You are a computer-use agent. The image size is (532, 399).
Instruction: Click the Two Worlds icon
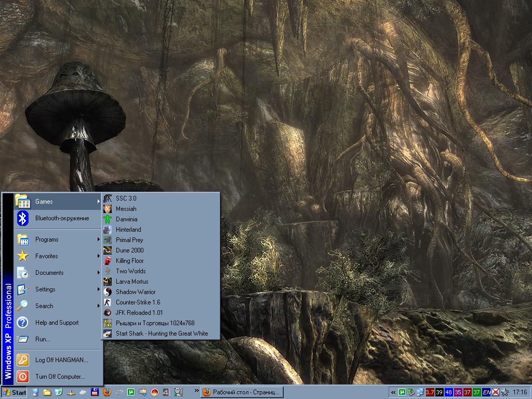point(108,271)
